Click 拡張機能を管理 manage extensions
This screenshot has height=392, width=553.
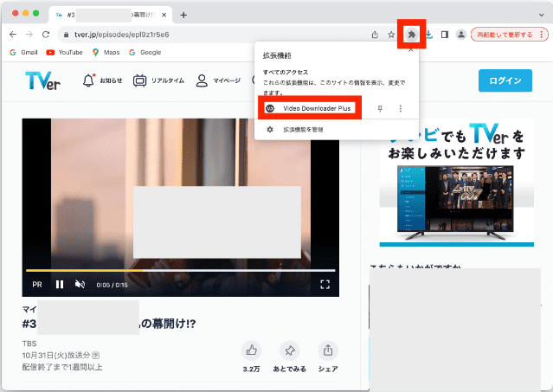(294, 130)
